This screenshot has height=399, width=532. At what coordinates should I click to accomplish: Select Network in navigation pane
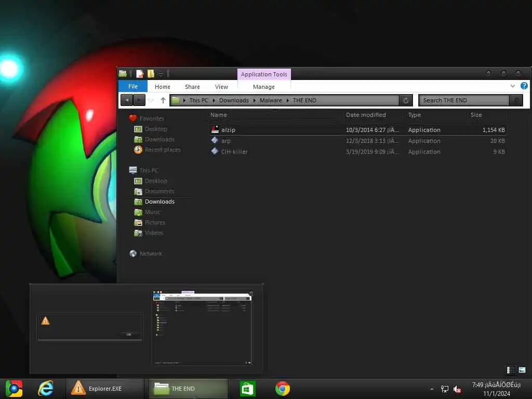point(151,254)
